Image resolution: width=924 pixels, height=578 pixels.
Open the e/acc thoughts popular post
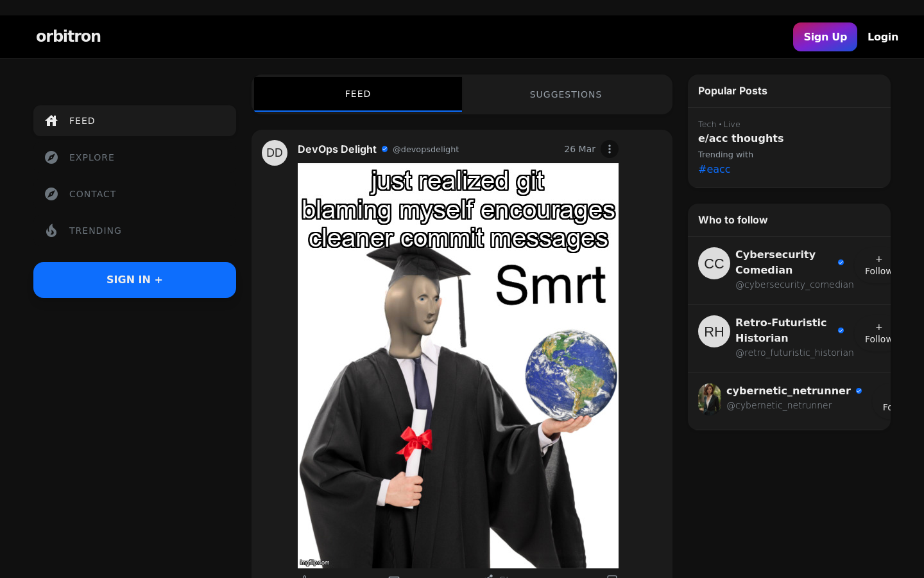pos(740,138)
